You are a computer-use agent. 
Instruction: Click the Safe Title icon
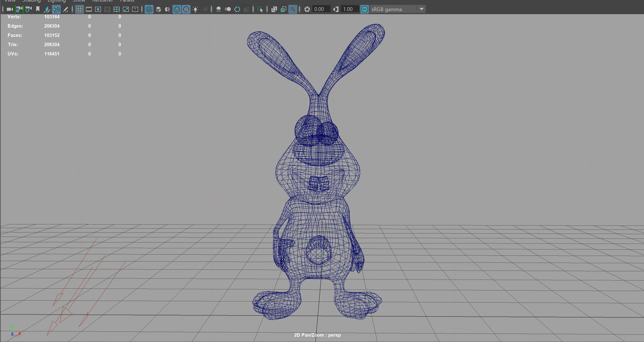point(135,10)
